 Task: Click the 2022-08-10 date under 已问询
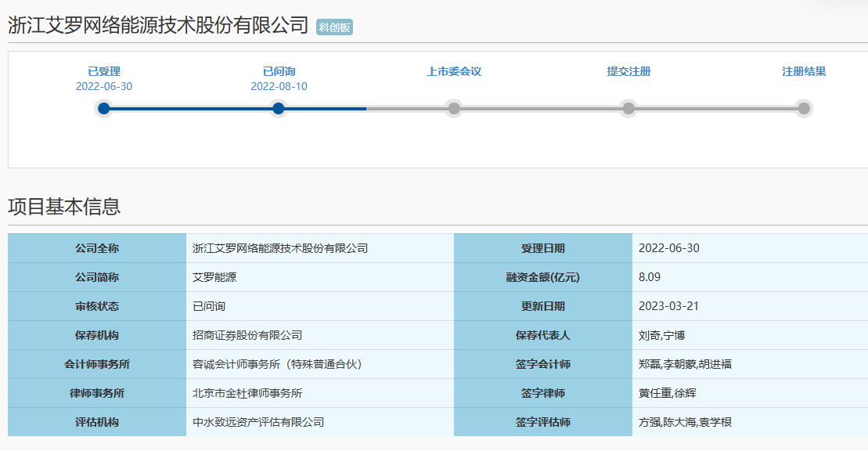point(279,87)
